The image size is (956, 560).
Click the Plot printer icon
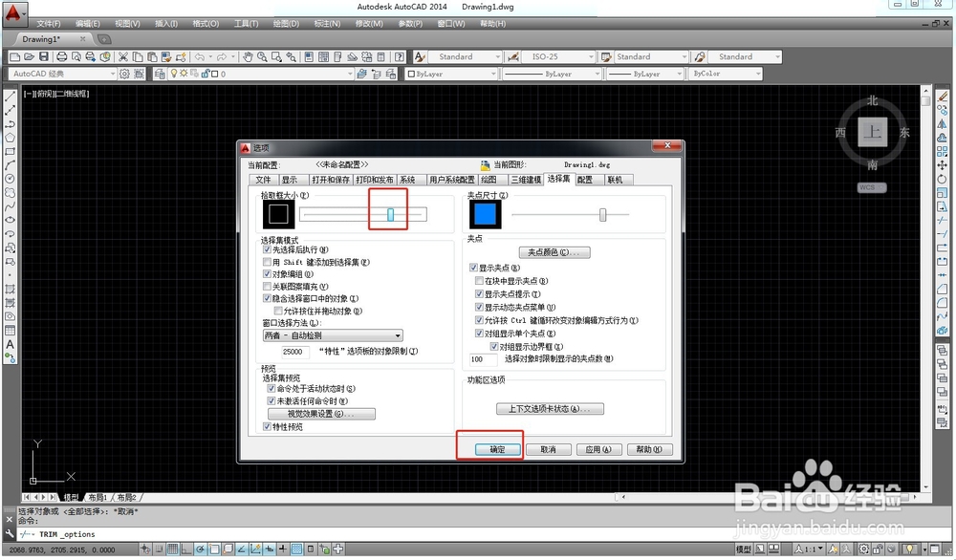pos(61,56)
